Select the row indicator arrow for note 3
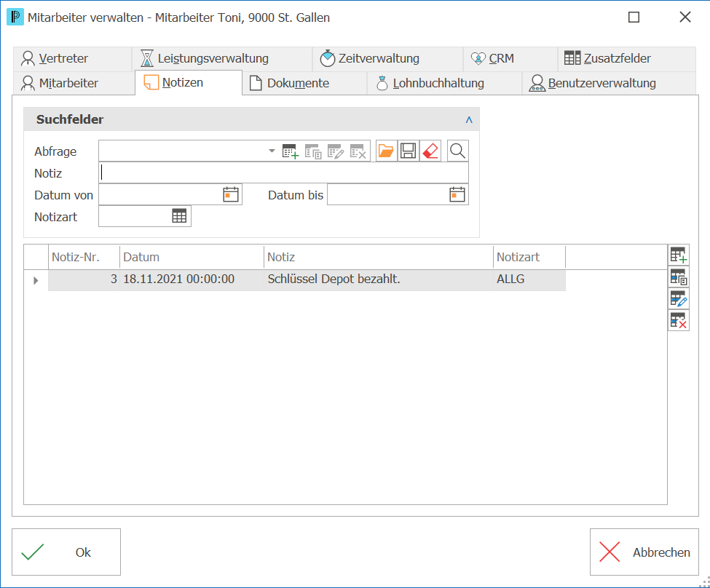 coord(36,280)
